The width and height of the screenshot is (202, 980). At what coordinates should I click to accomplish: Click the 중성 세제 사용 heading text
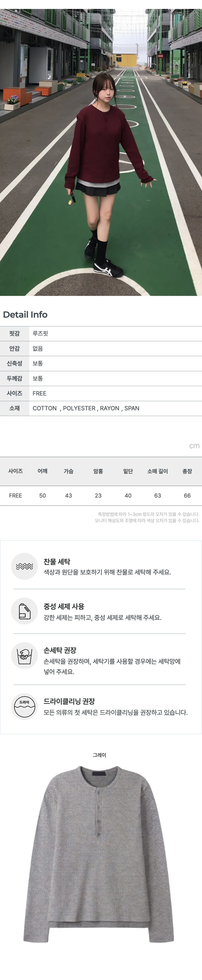click(x=64, y=606)
